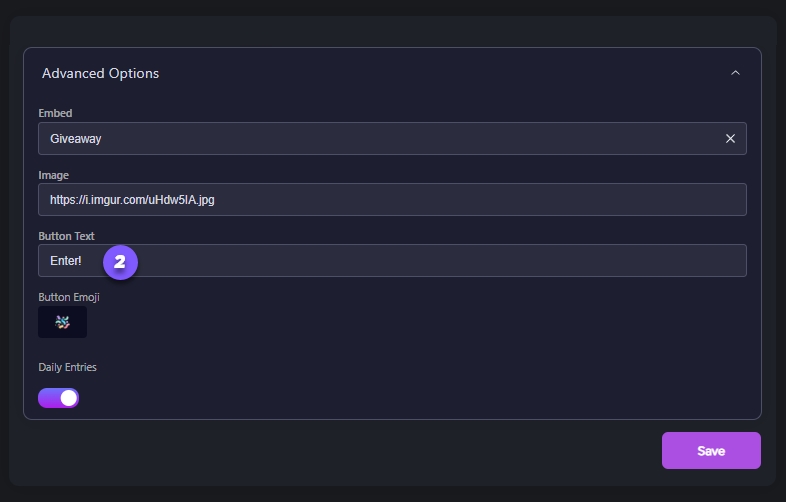Click the white knob of Daily Entries switch

click(x=68, y=398)
